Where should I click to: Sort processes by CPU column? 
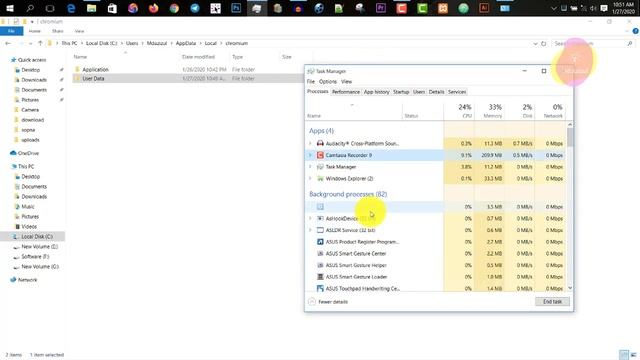point(459,111)
